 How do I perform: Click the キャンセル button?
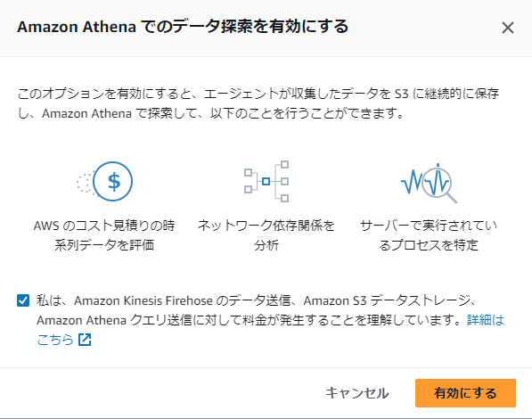point(357,393)
